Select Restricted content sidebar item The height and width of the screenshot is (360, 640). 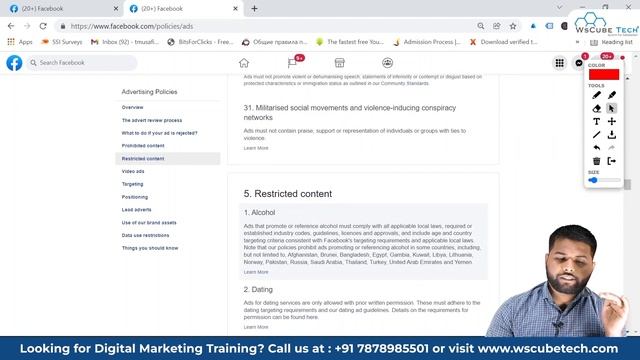[168, 158]
